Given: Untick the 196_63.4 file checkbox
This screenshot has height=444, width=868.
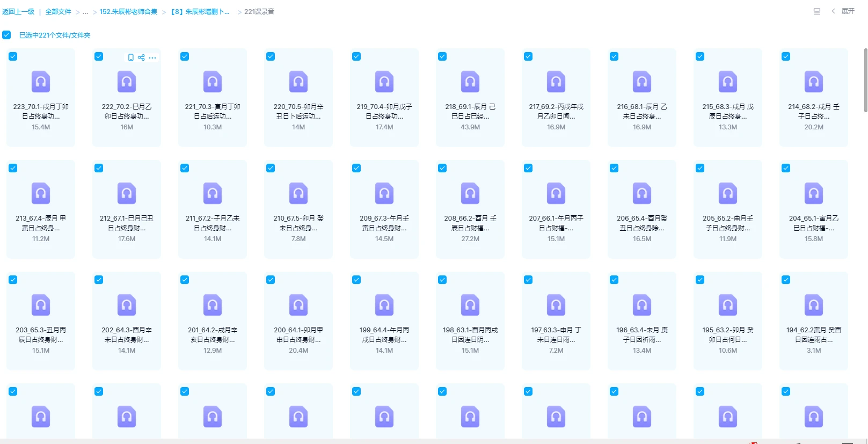Looking at the screenshot, I should [x=614, y=280].
